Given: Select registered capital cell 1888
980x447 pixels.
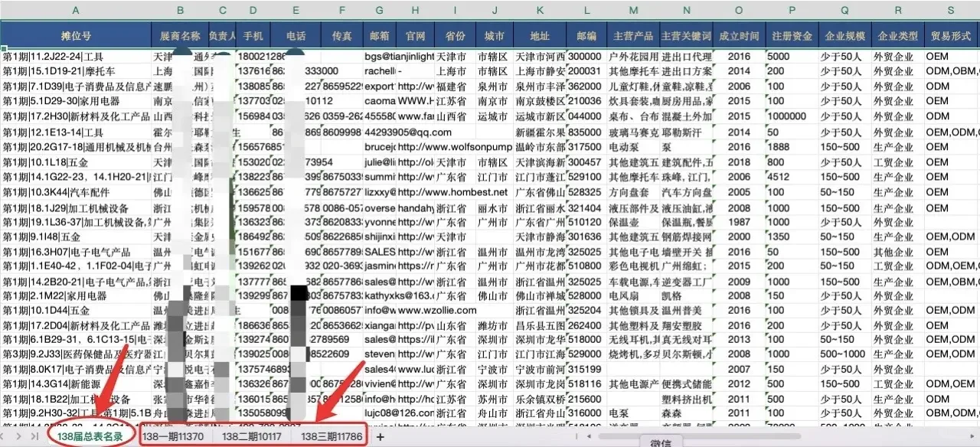Looking at the screenshot, I should 792,147.
